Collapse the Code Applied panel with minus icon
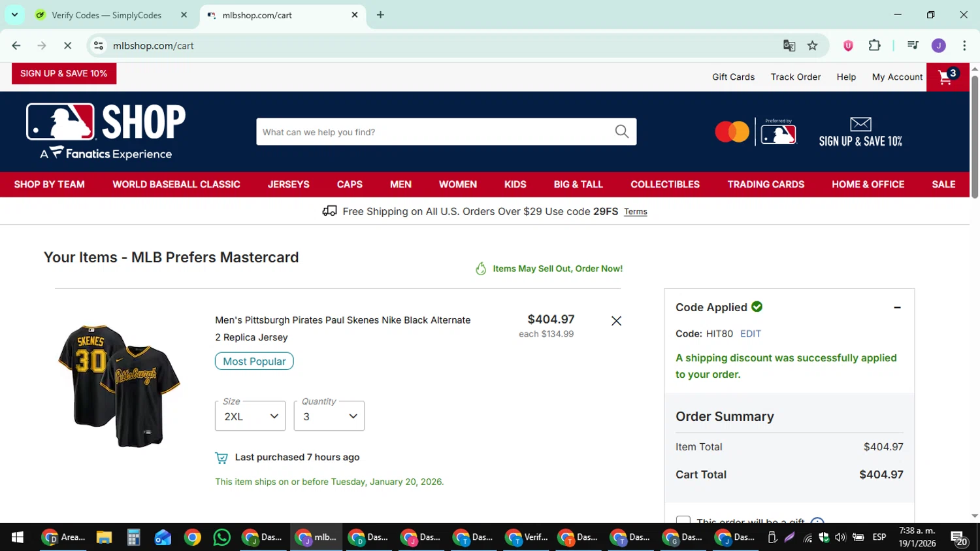Screen dimensions: 980x551 coord(897,307)
